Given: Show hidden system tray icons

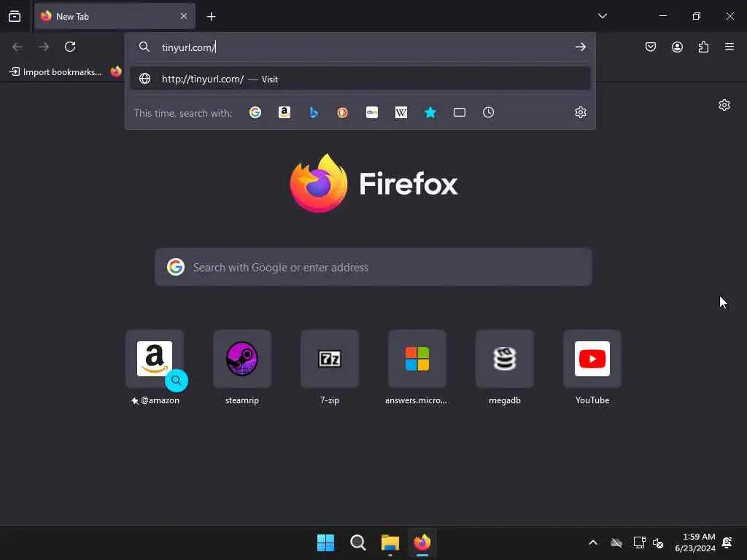Looking at the screenshot, I should 593,542.
